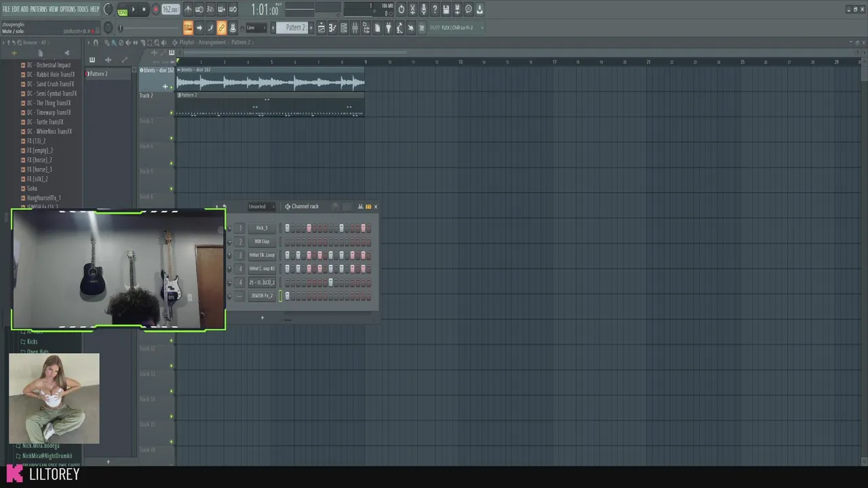Toggle first step of JEWISH Fx_2 row

287,296
